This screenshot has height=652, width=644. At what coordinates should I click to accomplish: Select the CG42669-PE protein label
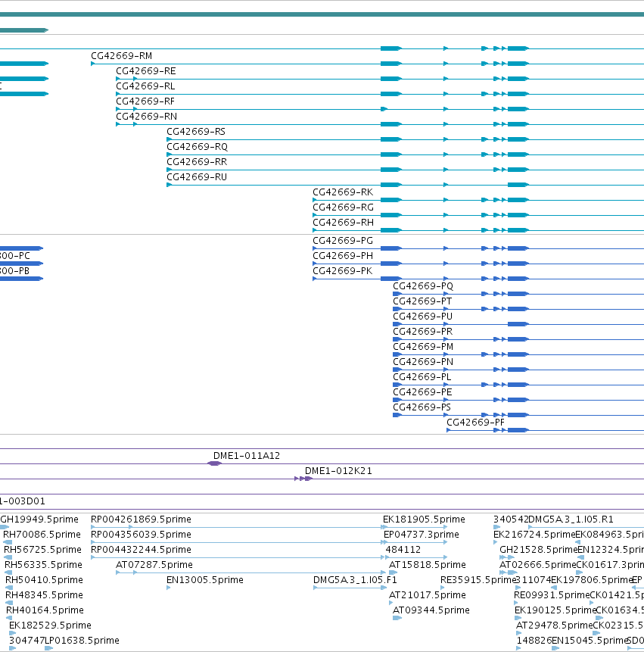pos(422,392)
